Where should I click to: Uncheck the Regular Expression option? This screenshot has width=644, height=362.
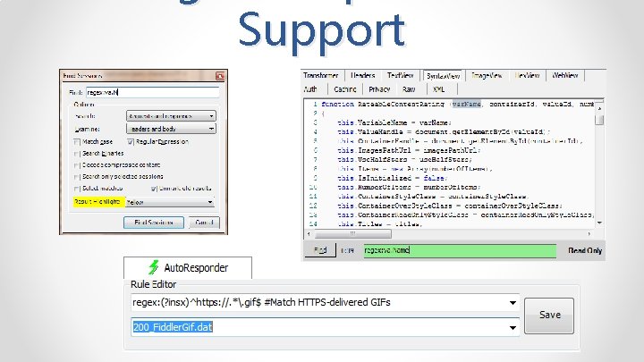[131, 142]
